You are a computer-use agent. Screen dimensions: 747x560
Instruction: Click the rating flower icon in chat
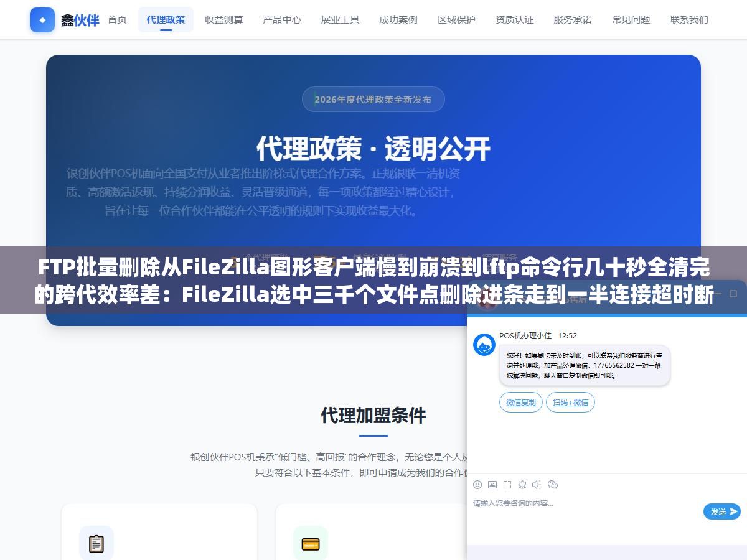pyautogui.click(x=522, y=485)
